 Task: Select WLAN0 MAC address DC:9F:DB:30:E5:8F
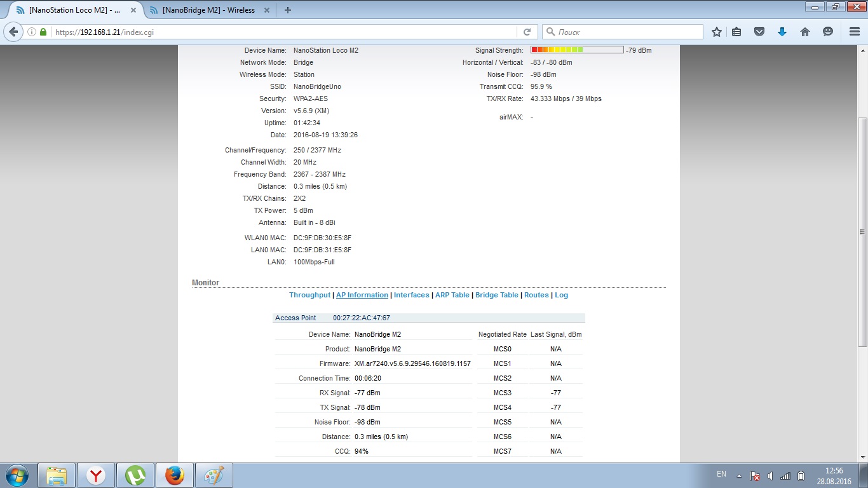click(322, 238)
